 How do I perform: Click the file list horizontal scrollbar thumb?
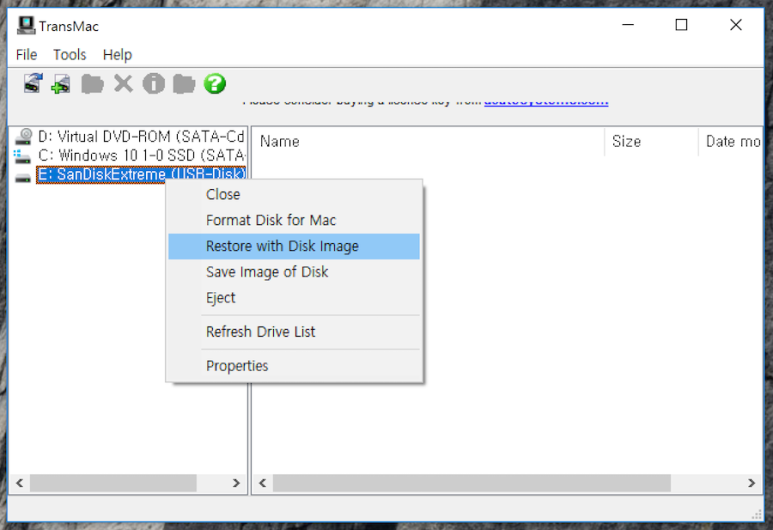pos(472,483)
